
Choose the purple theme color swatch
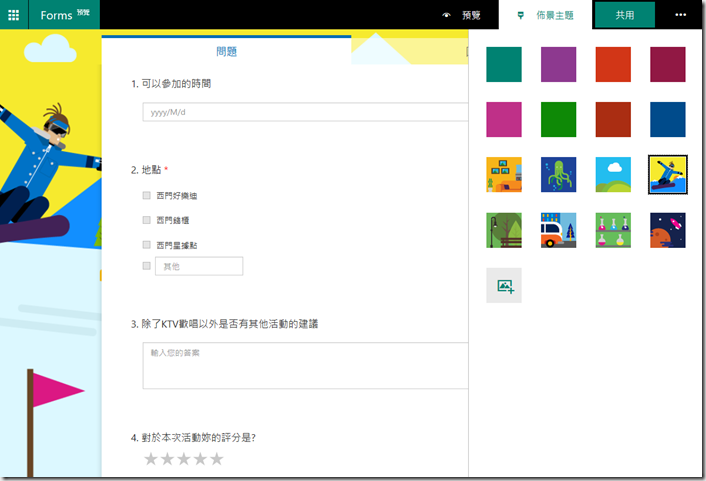558,64
